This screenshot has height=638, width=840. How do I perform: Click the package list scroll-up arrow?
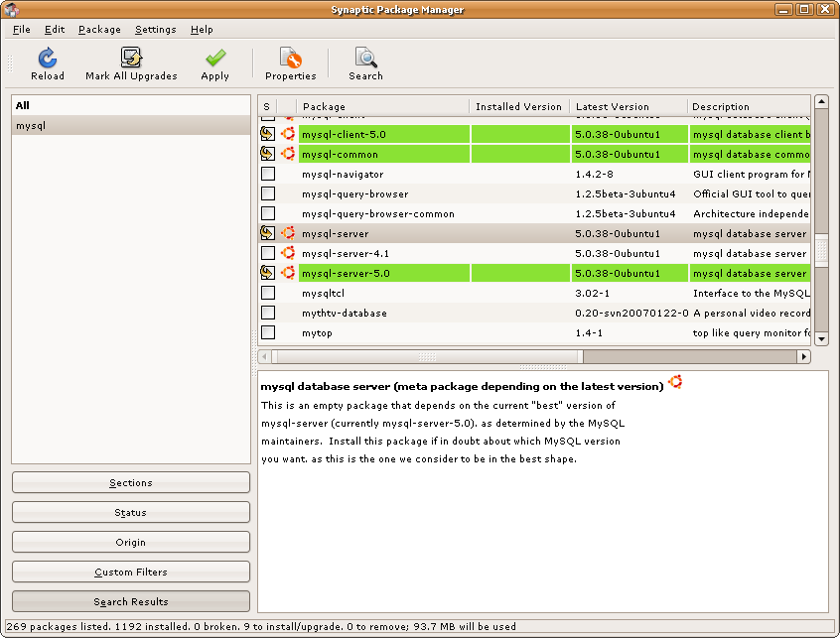coord(821,101)
